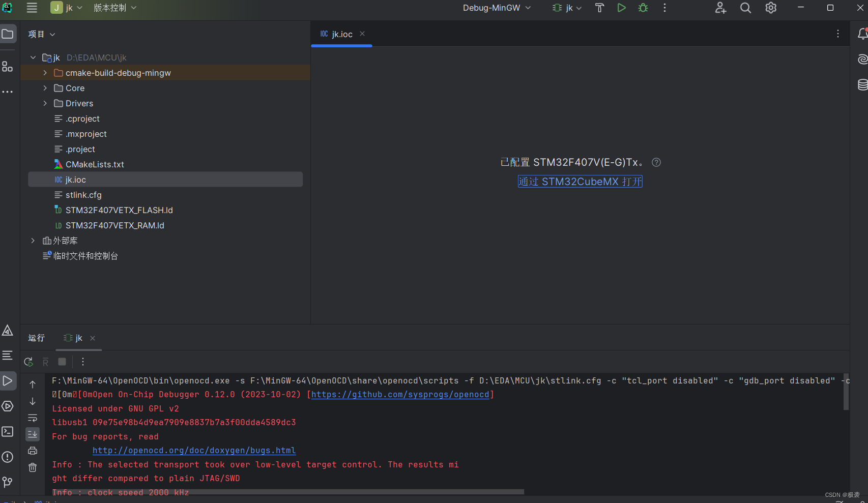Open the Database tool window icon
868x503 pixels.
pos(862,85)
